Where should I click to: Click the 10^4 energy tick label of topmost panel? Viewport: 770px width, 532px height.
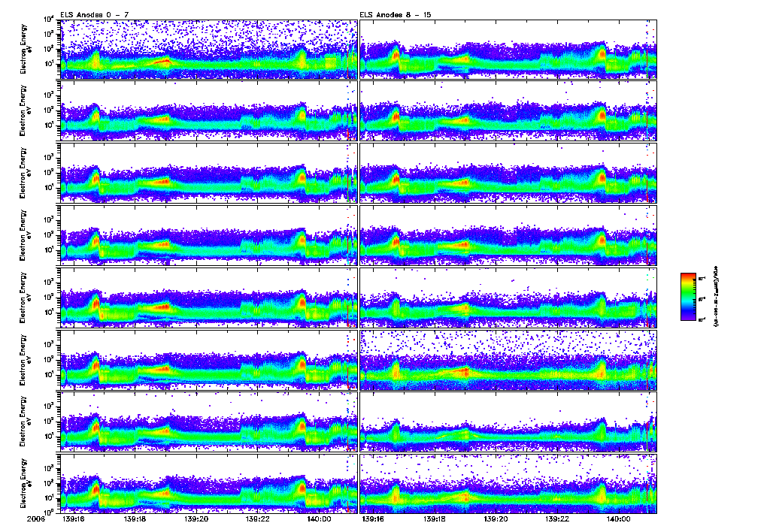(49, 20)
